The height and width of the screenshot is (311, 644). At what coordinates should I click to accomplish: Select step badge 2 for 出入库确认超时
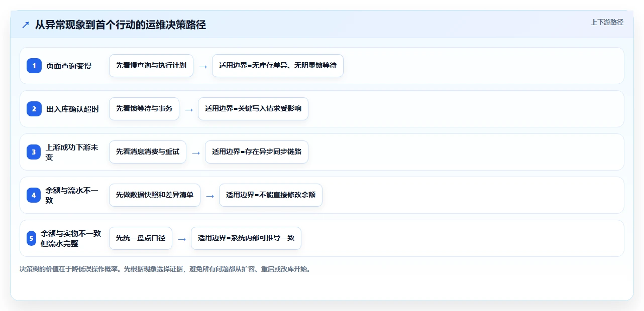34,109
